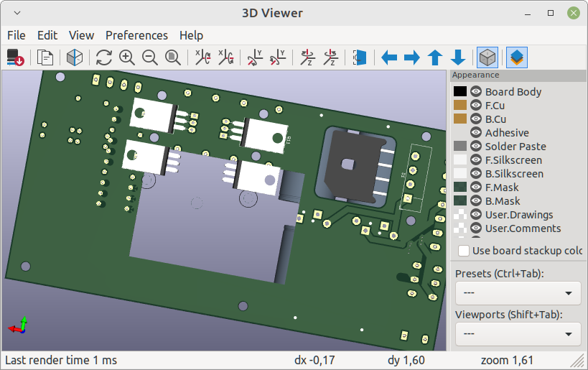The image size is (588, 370).
Task: Toggle the appearance manager layers icon
Action: (x=517, y=57)
